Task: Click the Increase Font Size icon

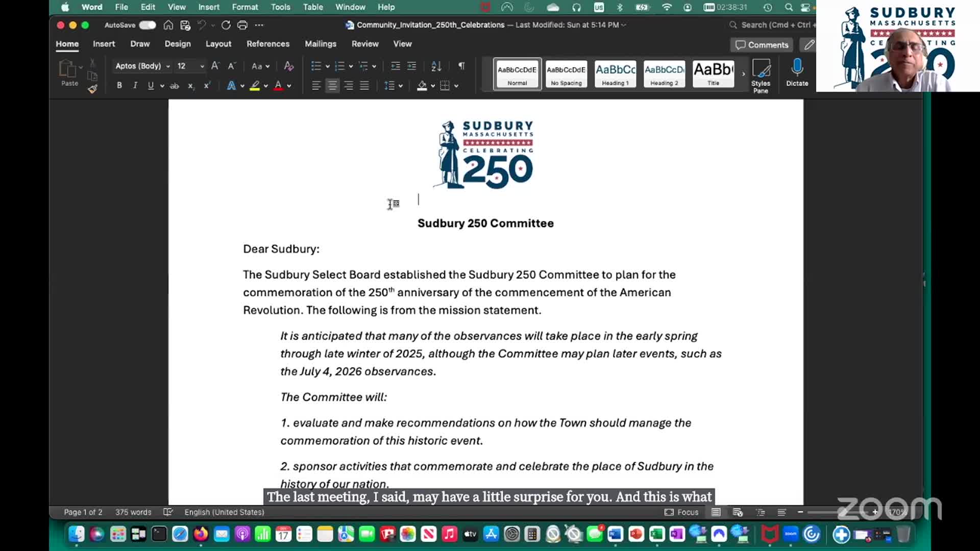Action: pos(215,66)
